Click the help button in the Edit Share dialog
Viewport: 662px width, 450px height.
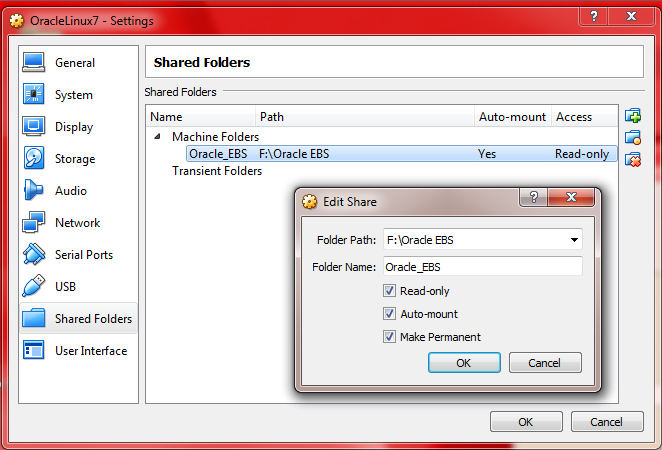[x=534, y=197]
